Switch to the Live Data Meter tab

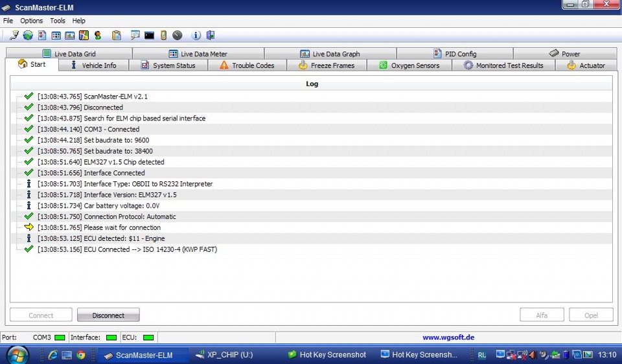[x=198, y=54]
